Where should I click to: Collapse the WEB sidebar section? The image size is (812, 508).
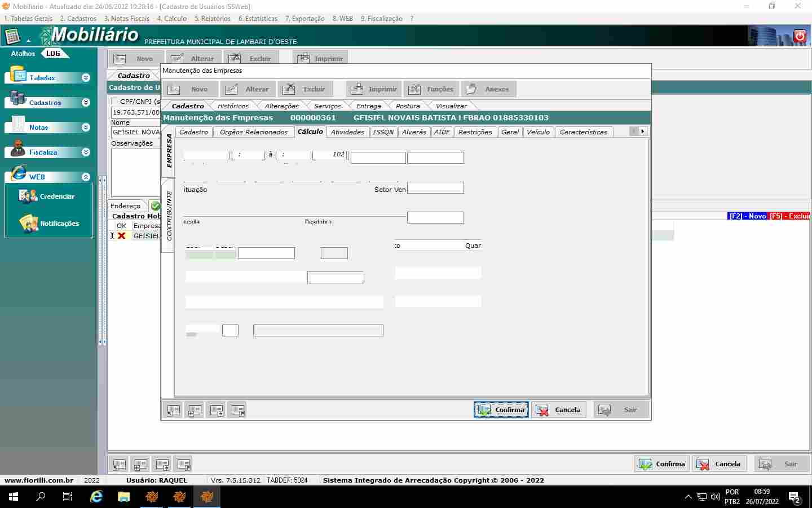pos(86,177)
